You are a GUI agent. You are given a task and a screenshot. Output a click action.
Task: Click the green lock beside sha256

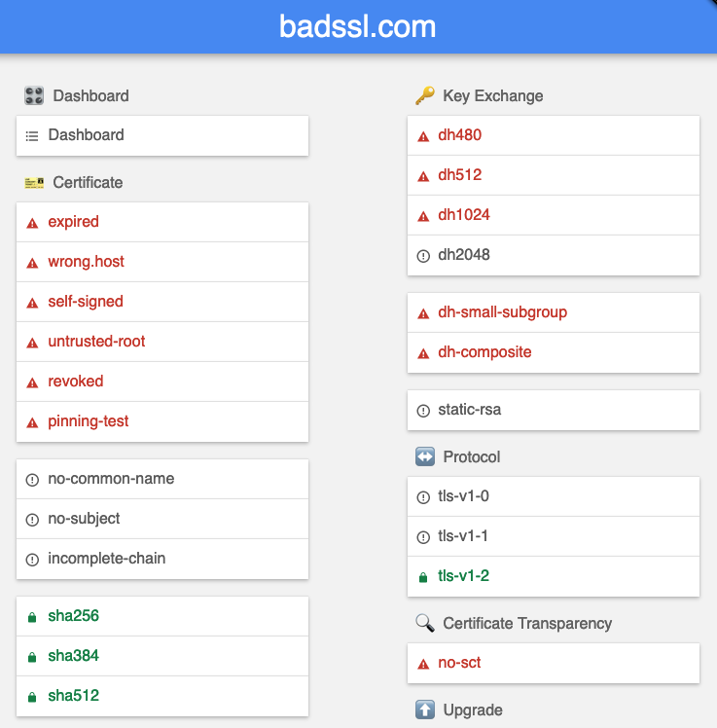pos(32,617)
